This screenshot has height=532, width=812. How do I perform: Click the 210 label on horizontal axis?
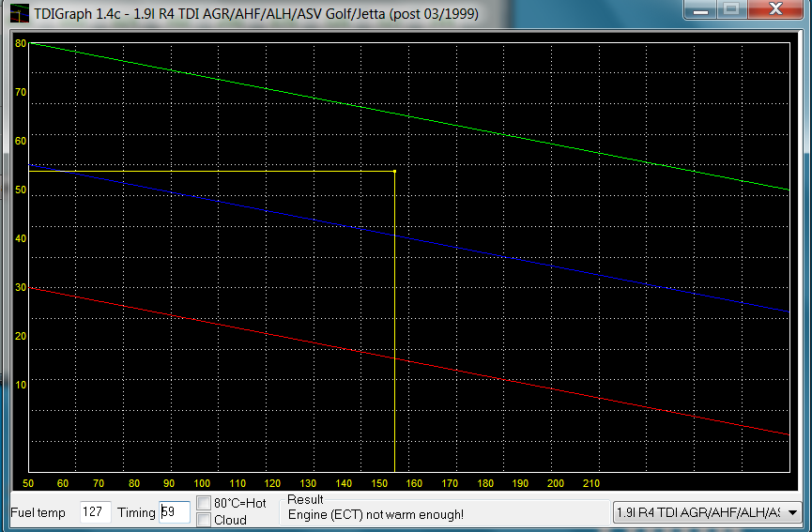(590, 483)
